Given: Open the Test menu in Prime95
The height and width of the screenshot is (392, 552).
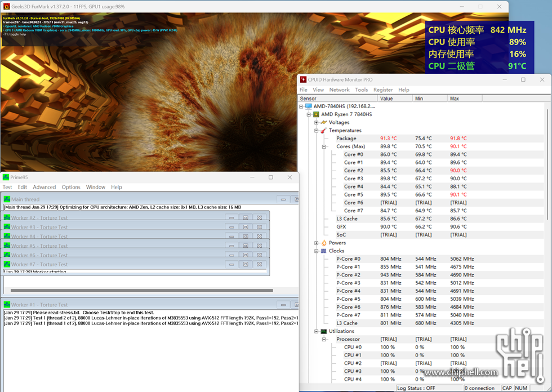Looking at the screenshot, I should click(7, 187).
